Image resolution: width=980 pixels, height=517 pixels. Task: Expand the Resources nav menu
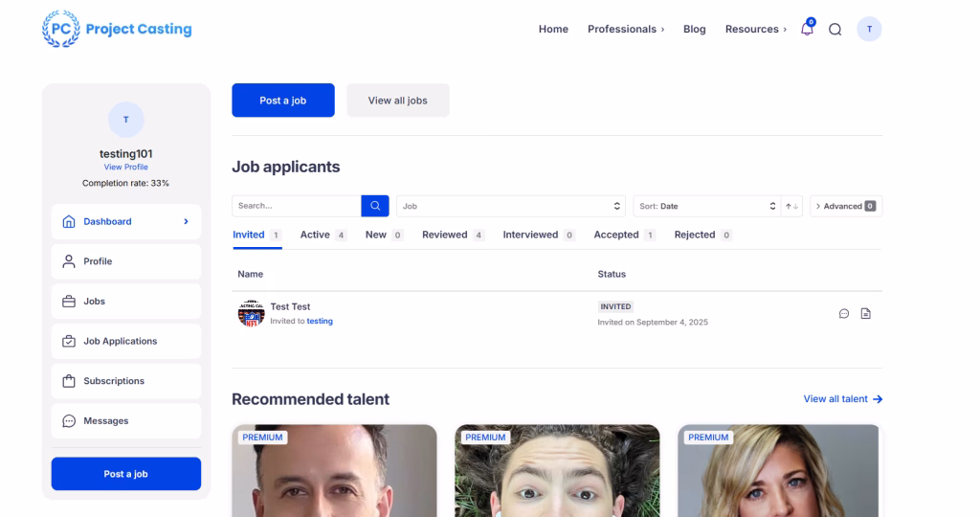point(756,30)
